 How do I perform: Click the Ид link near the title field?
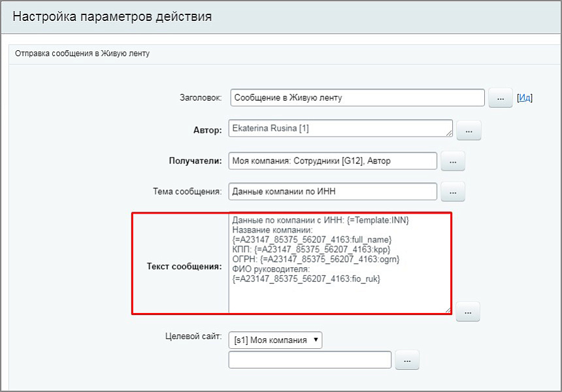pos(525,98)
